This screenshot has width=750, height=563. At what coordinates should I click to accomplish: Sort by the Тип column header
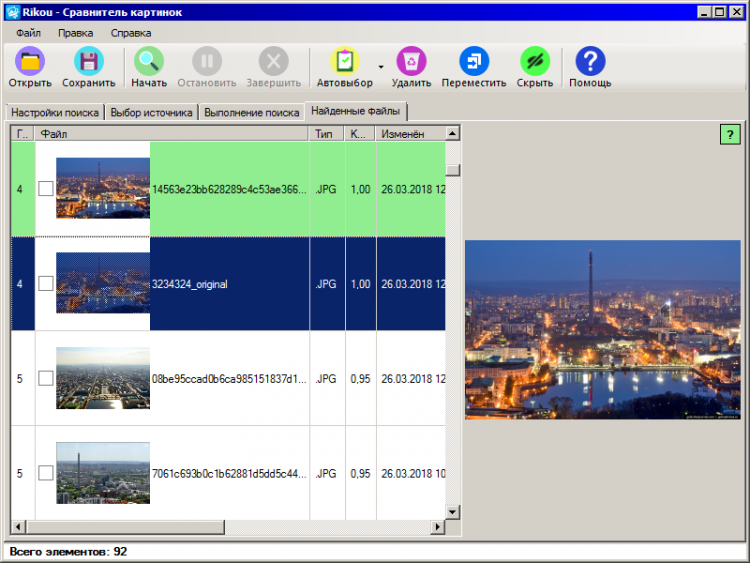[x=327, y=134]
